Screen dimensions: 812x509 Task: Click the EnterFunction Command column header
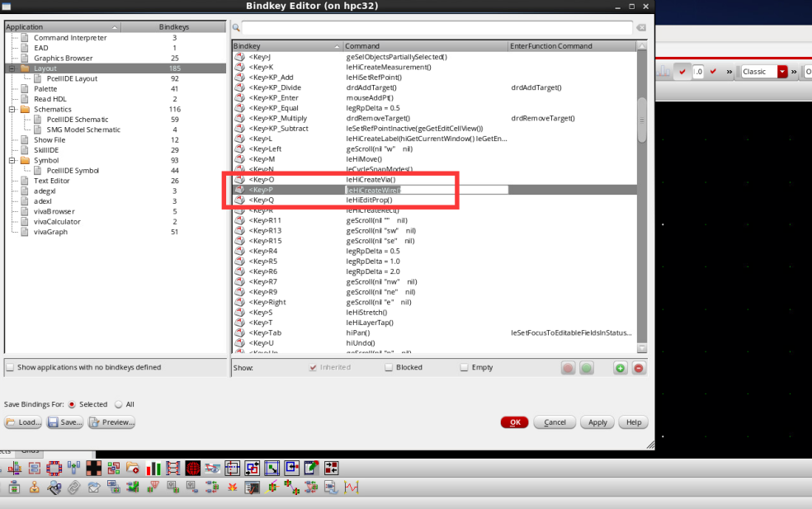pos(572,46)
